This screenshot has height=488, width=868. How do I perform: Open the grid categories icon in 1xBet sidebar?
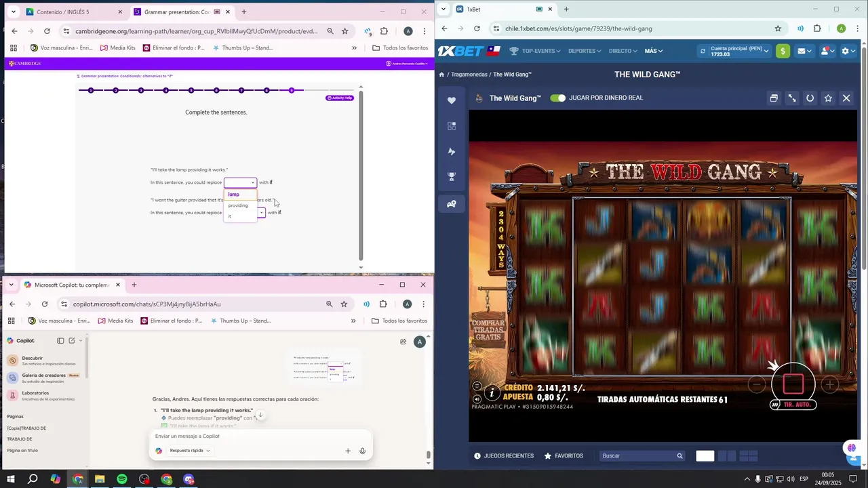(x=452, y=126)
